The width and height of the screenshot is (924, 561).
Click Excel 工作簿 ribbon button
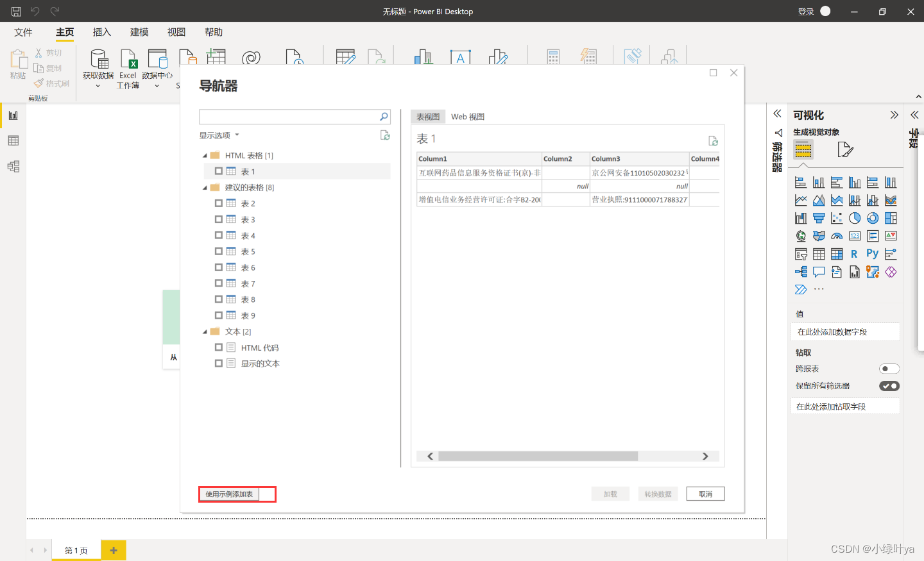pos(128,69)
